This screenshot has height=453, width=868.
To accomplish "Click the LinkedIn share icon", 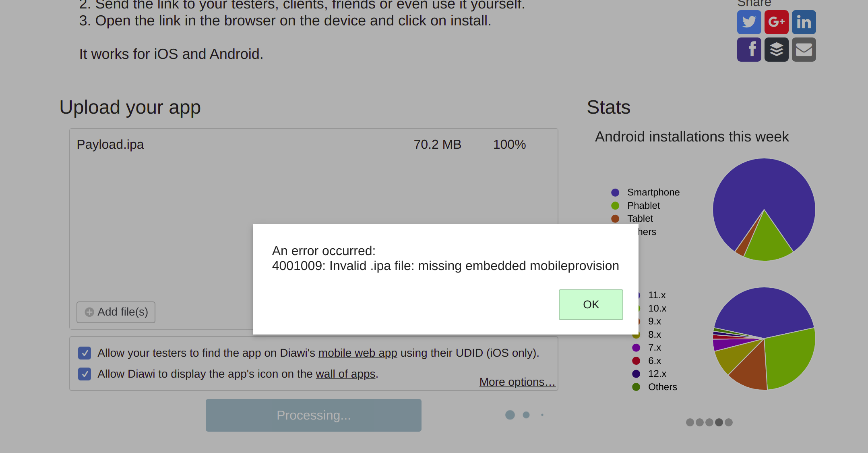I will coord(804,22).
